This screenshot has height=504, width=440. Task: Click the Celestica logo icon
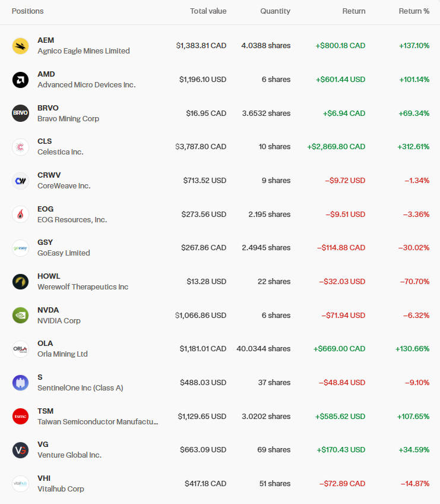[x=20, y=147]
